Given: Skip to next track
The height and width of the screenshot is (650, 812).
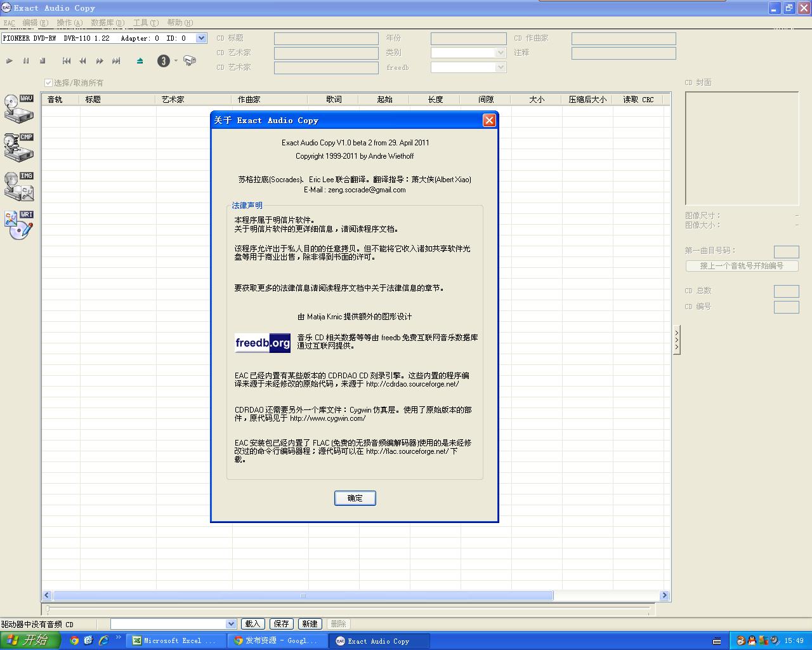Looking at the screenshot, I should [x=116, y=61].
